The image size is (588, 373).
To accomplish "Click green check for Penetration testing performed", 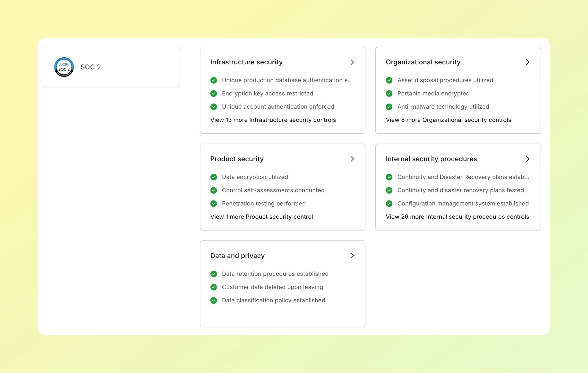I will coord(214,203).
